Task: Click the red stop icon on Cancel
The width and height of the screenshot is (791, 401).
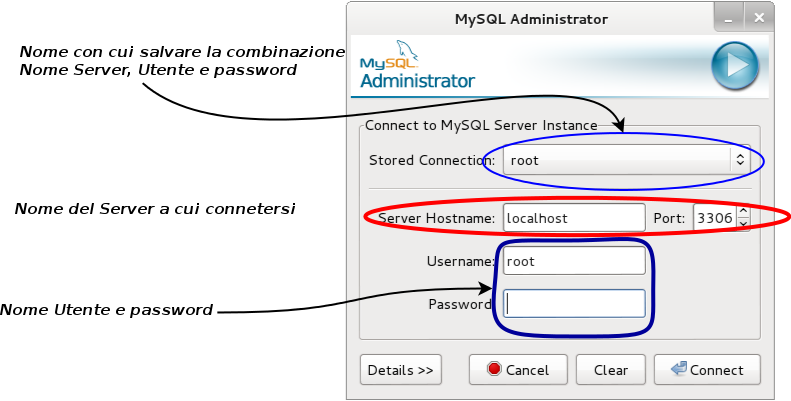Action: (494, 369)
